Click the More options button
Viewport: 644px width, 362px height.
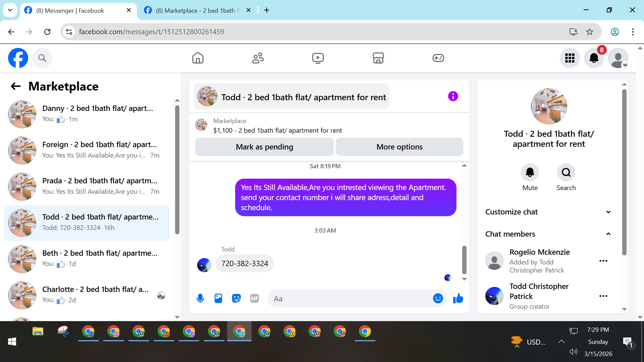pos(399,147)
